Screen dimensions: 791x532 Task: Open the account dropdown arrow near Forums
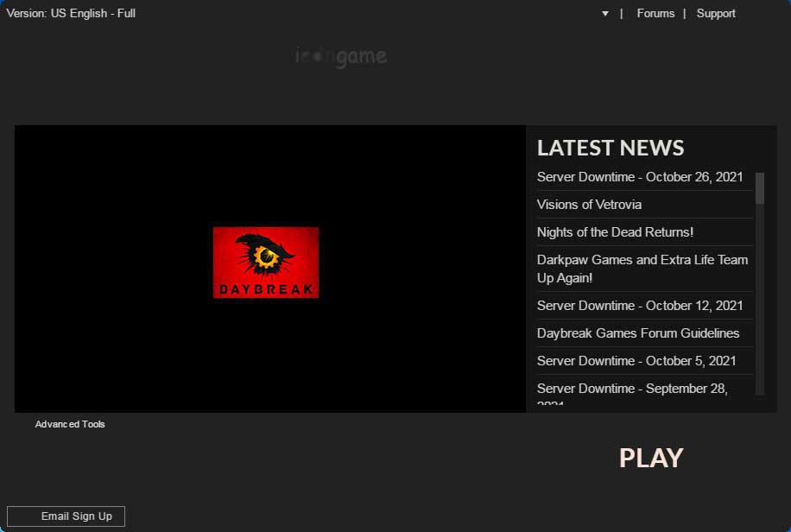click(604, 14)
